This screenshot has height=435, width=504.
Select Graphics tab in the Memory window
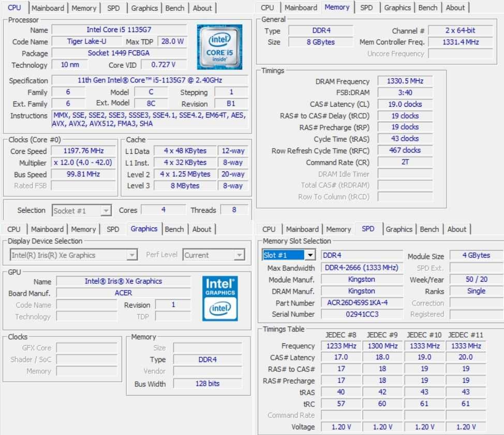[397, 8]
